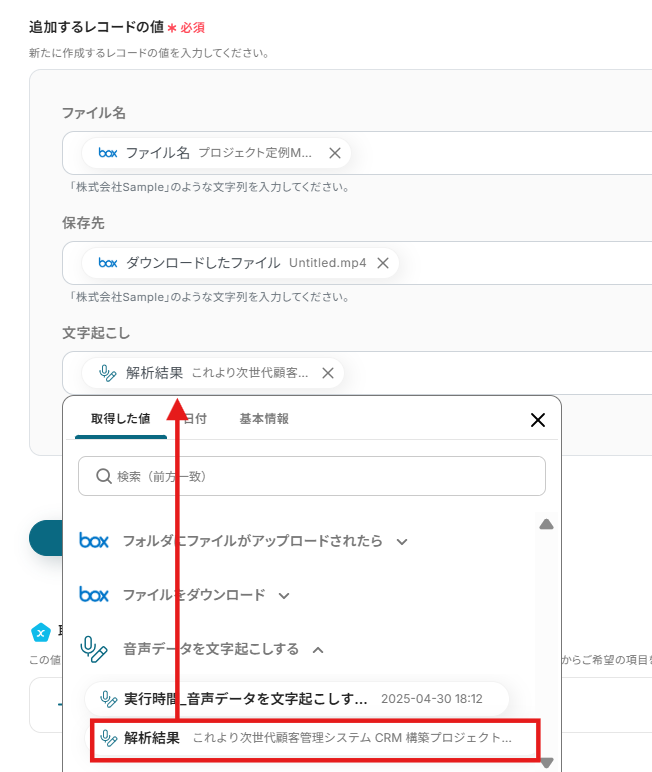Click the magnifier icon in the search box

coord(103,477)
